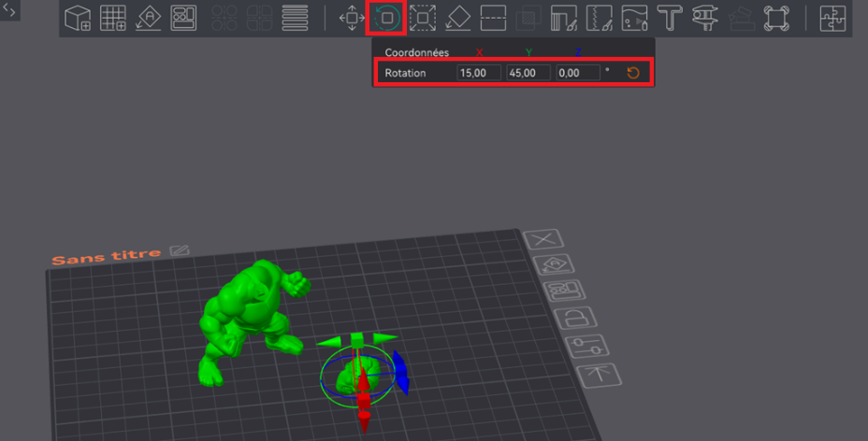Toggle the plate lock icon
The width and height of the screenshot is (868, 441).
(x=576, y=318)
